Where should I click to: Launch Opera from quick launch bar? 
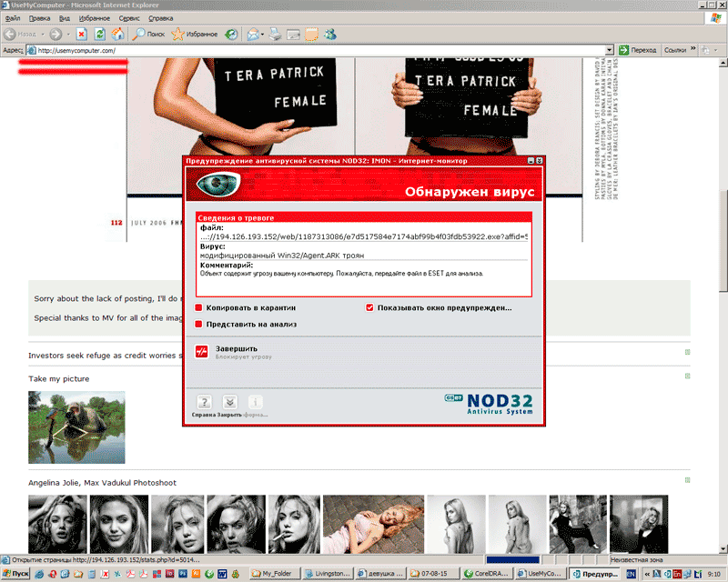52,574
